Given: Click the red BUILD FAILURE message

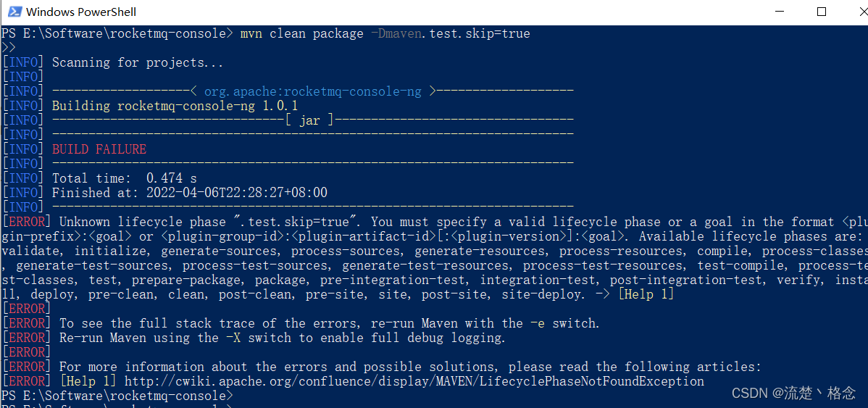Looking at the screenshot, I should 99,149.
